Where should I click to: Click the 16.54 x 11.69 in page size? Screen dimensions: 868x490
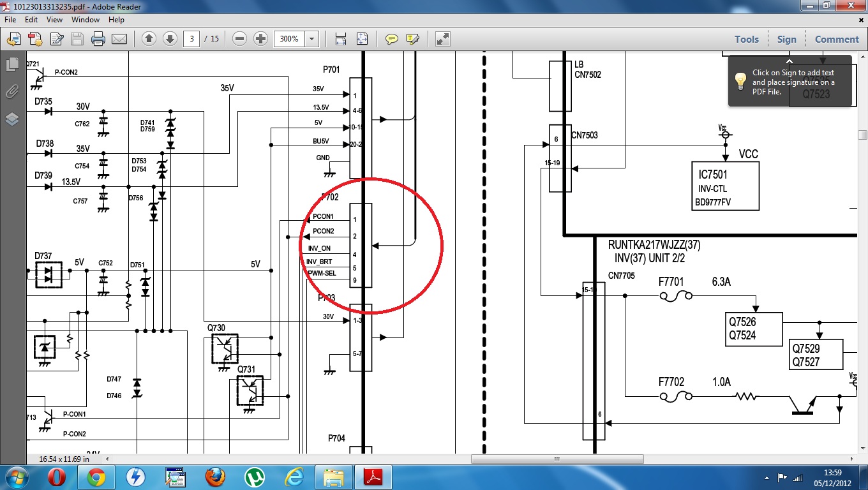pyautogui.click(x=64, y=459)
